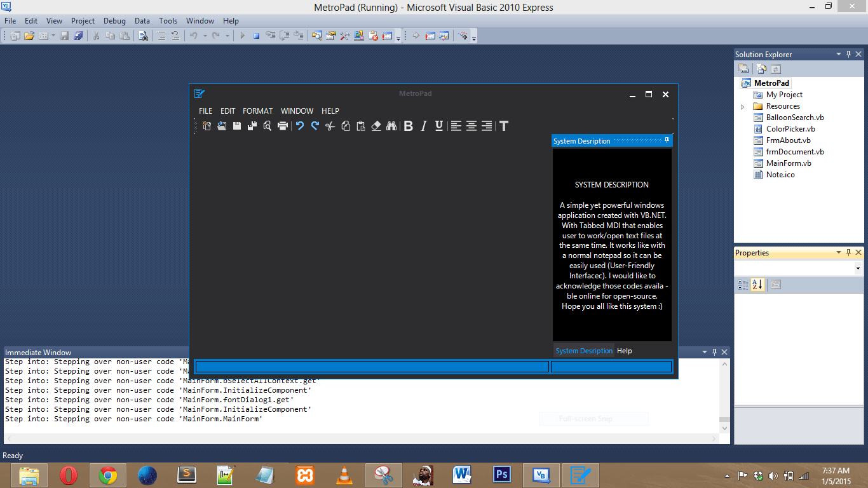Viewport: 868px width, 488px height.
Task: Undo using the blue arrow in MetroPad
Action: pyautogui.click(x=300, y=126)
